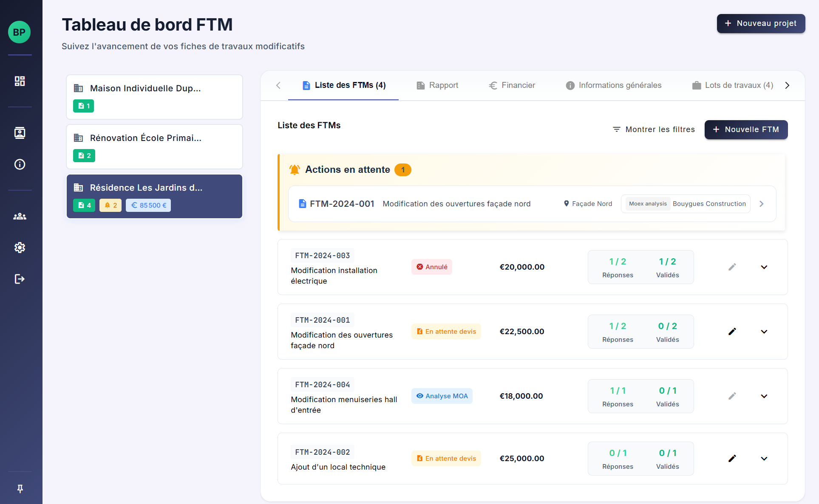The height and width of the screenshot is (504, 819).
Task: Open the info icon in the sidebar
Action: pos(20,164)
